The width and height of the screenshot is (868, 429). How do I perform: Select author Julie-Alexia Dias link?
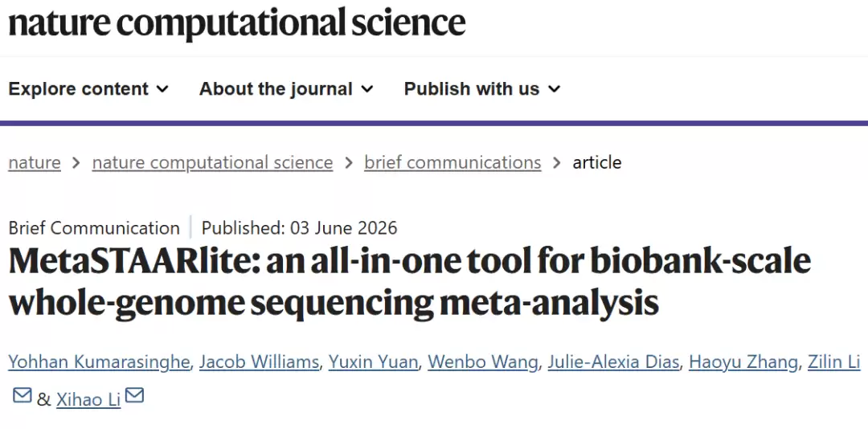coord(613,362)
